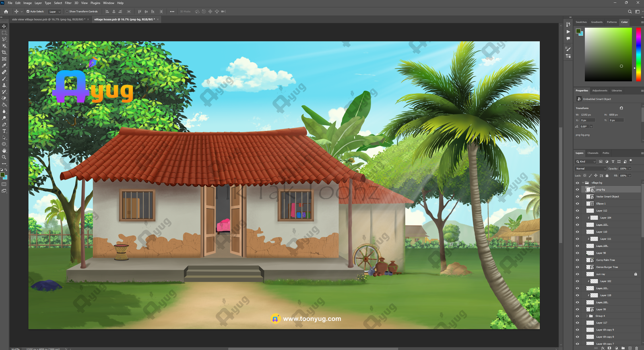This screenshot has height=350, width=644.
Task: Select the Eyedropper tool
Action: 4,66
